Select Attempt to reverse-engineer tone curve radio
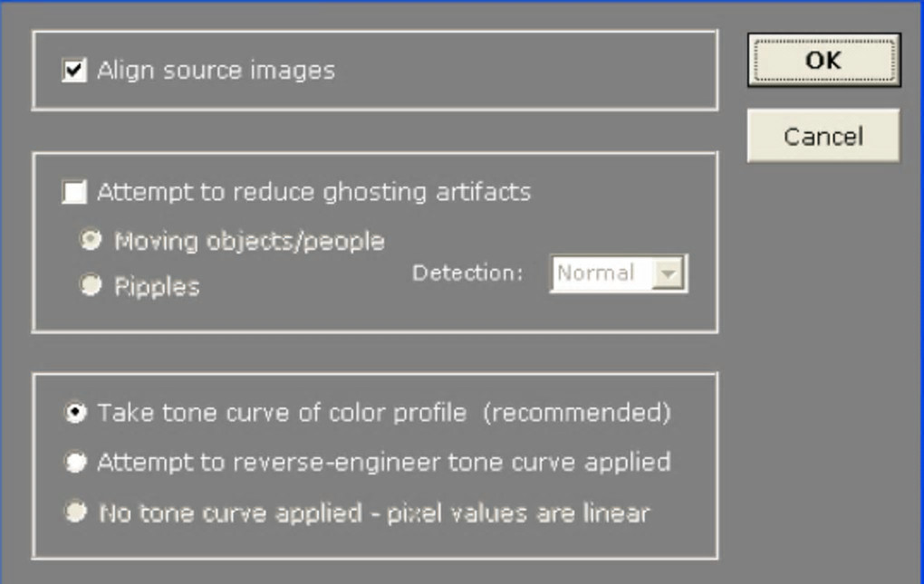The image size is (924, 584). (76, 463)
